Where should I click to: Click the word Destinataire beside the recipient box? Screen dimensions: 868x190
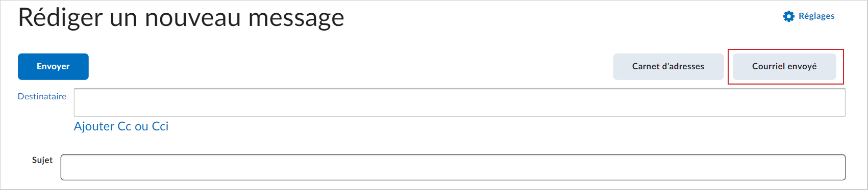tap(42, 96)
